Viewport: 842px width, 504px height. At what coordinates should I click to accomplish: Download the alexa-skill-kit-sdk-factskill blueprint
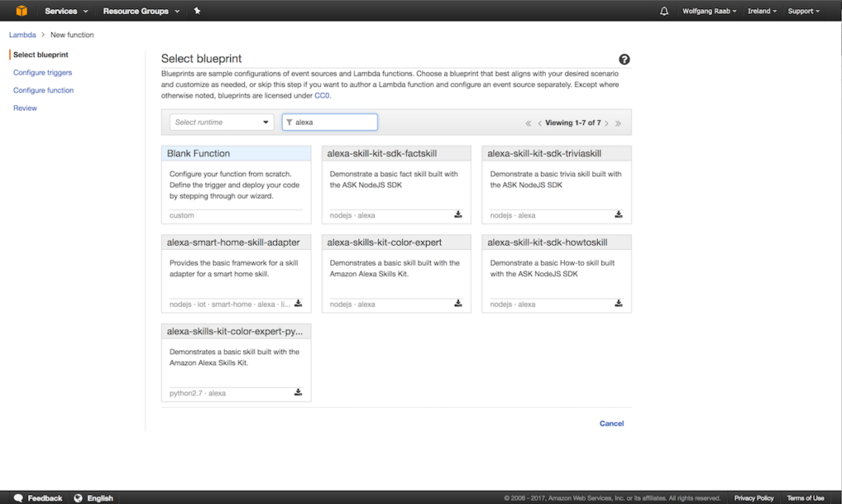click(x=458, y=215)
